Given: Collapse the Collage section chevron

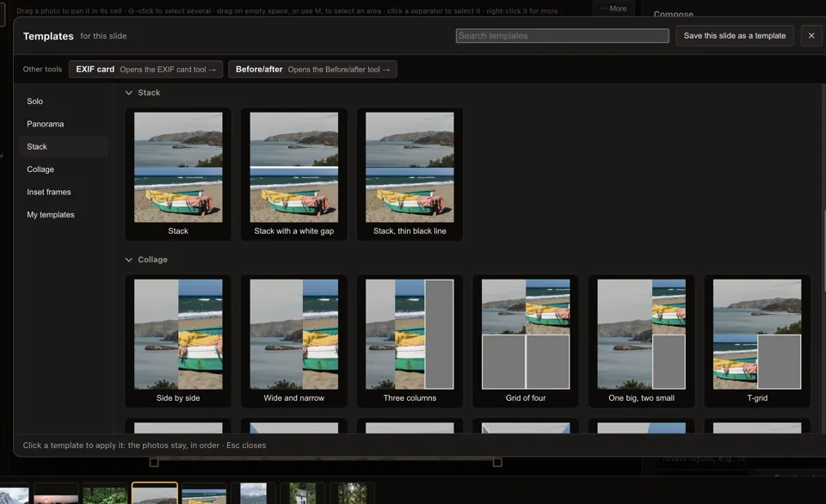Looking at the screenshot, I should pos(128,260).
